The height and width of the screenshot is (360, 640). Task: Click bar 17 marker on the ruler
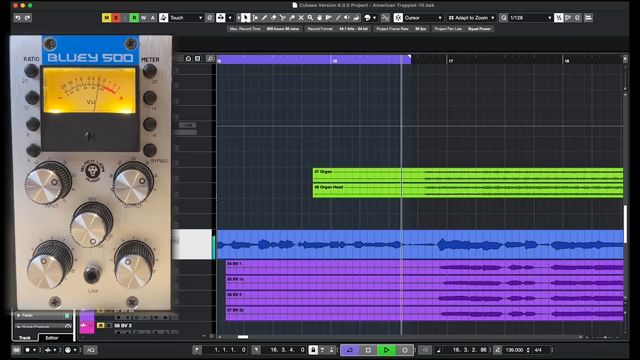(450, 61)
